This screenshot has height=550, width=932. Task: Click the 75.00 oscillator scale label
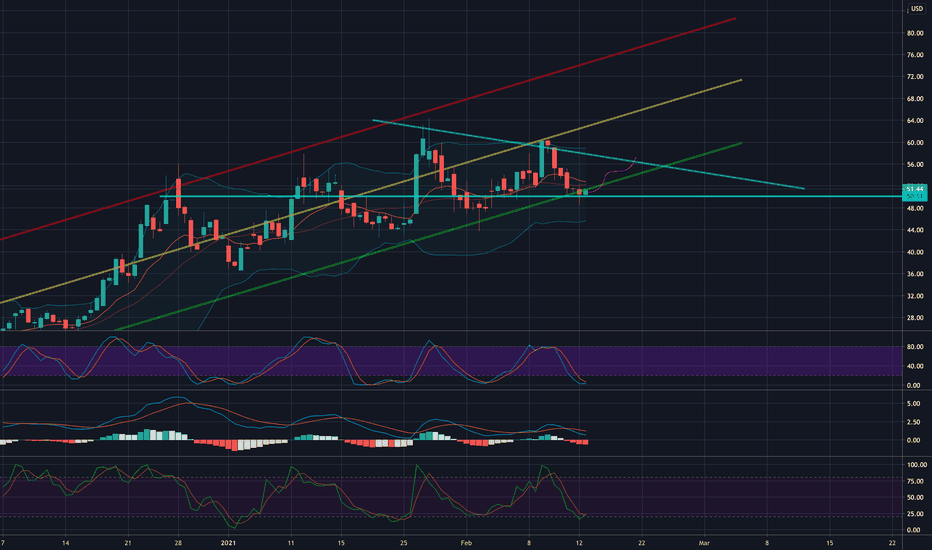point(915,482)
